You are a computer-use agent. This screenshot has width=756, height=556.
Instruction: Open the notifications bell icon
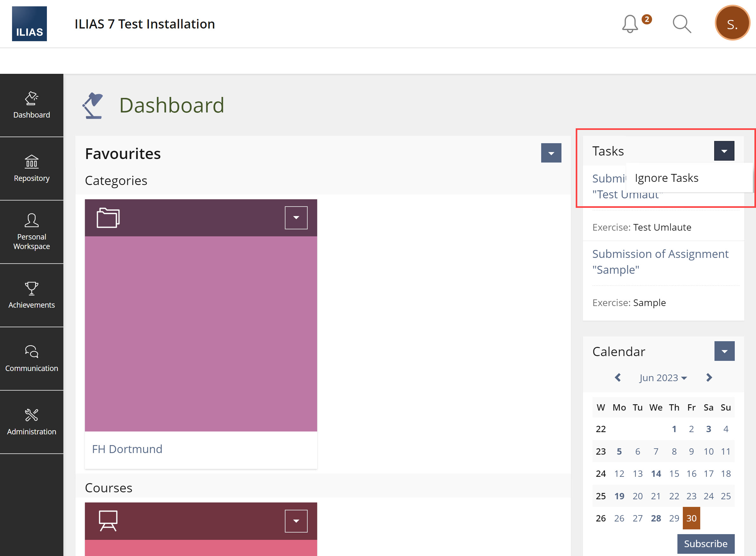click(630, 24)
